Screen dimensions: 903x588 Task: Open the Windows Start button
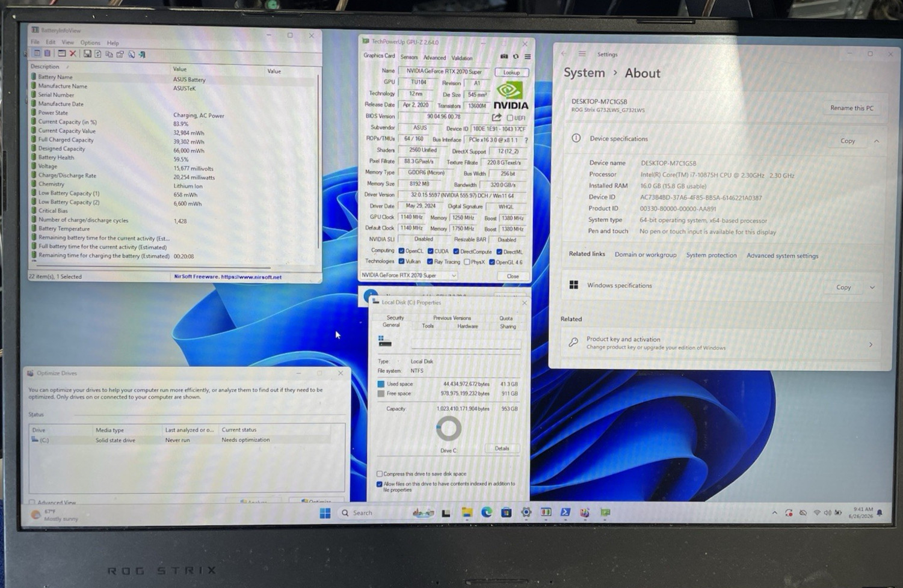325,513
